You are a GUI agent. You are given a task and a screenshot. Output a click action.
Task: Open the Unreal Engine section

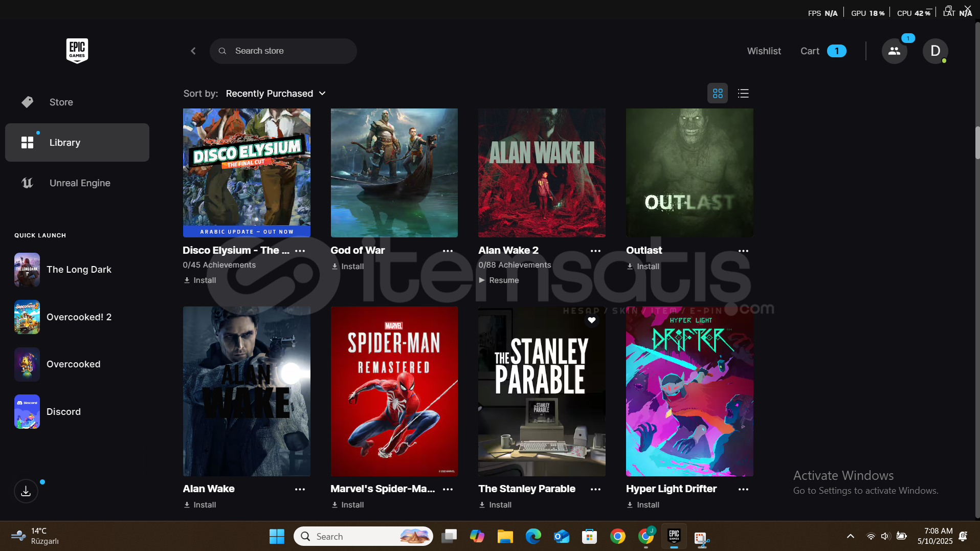click(77, 183)
